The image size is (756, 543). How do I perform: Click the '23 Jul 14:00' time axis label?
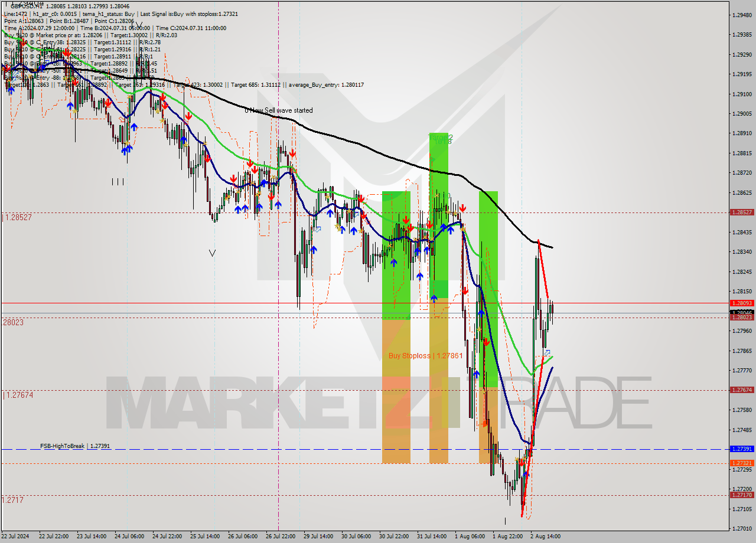92,537
